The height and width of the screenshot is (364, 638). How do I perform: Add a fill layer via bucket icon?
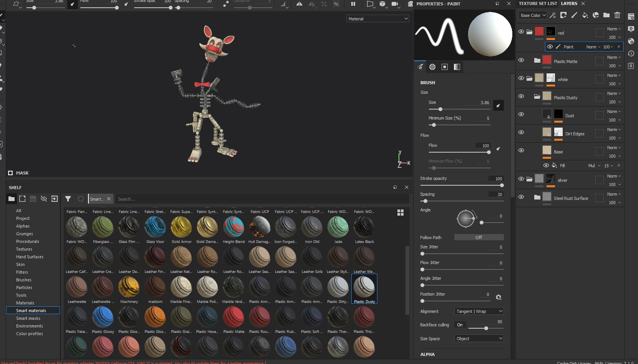coord(585,15)
